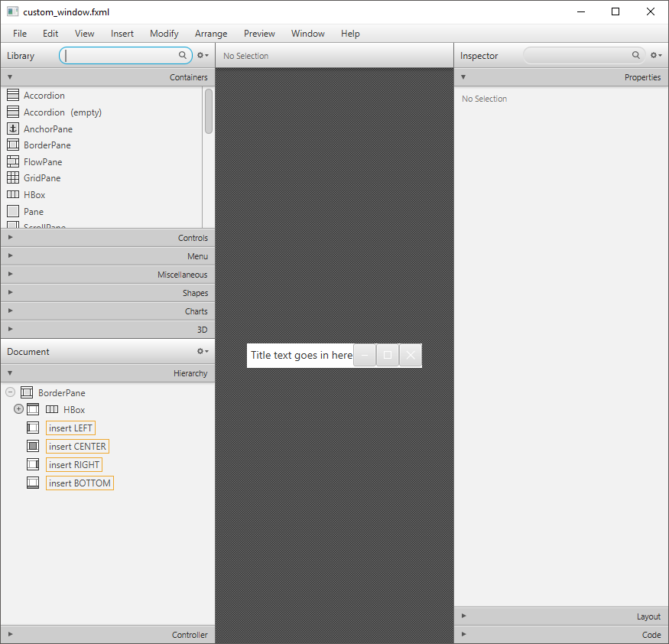Open the Document gear options menu
The height and width of the screenshot is (644, 669).
tap(203, 351)
